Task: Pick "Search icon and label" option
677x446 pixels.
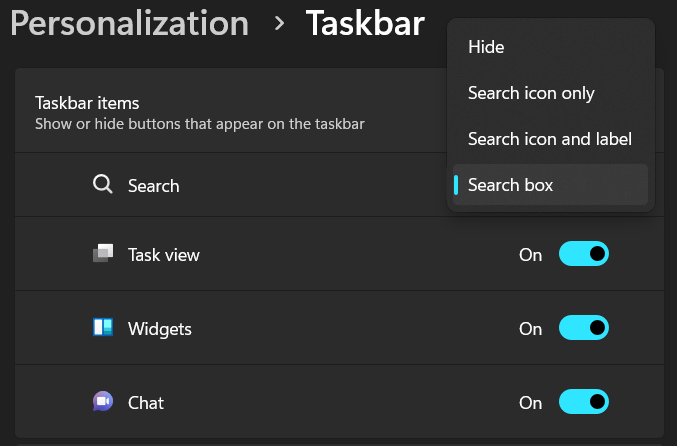Action: point(549,139)
